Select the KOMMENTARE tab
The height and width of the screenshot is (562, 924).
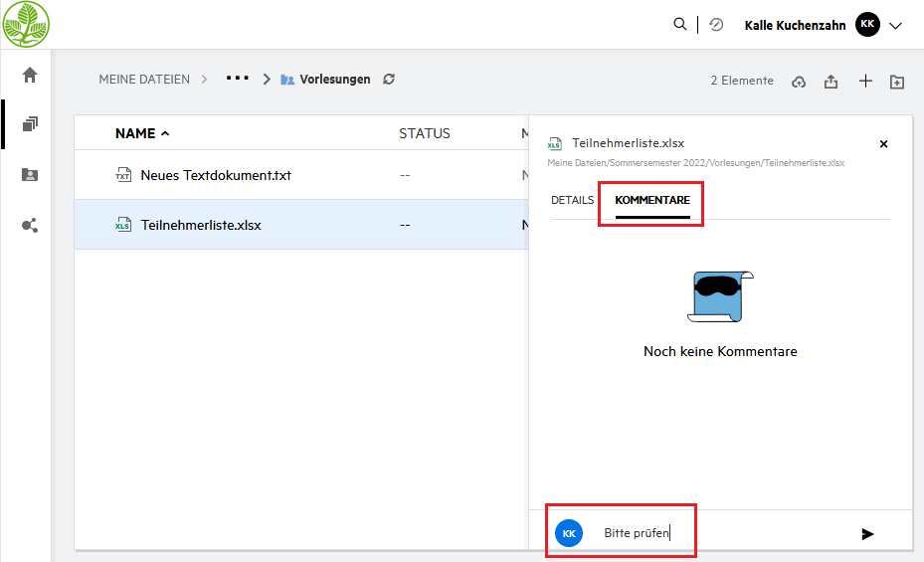652,200
